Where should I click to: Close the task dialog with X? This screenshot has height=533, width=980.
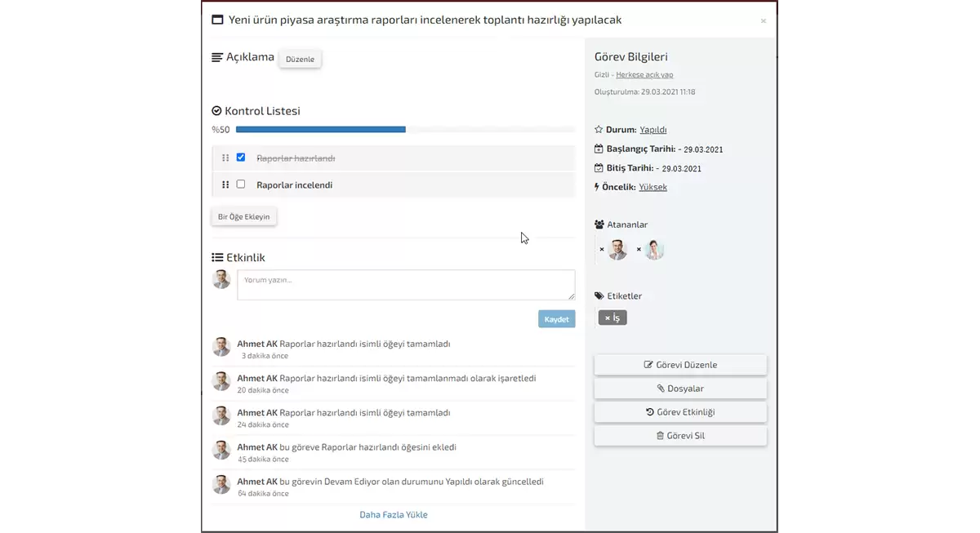pos(763,21)
